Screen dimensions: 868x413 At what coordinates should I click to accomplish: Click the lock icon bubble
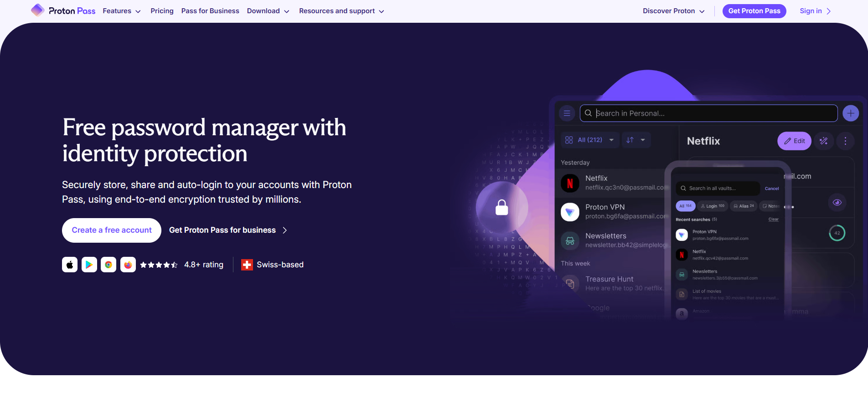pos(502,208)
